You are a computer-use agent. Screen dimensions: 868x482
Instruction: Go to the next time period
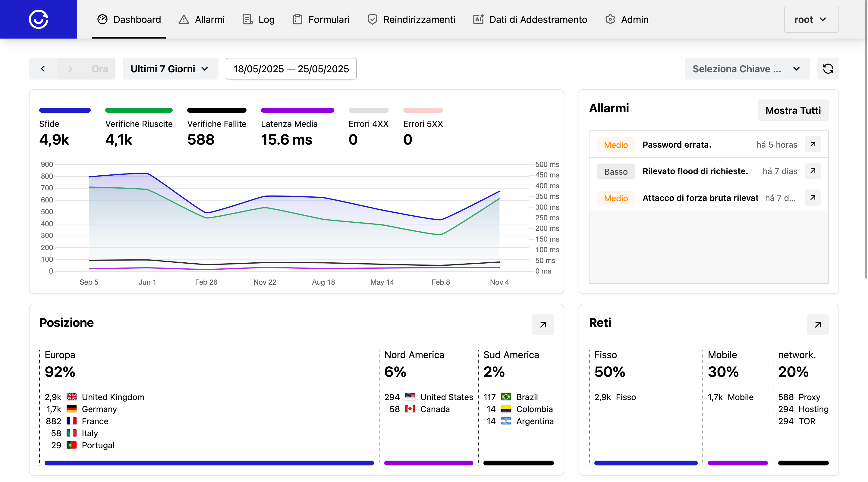click(x=71, y=69)
